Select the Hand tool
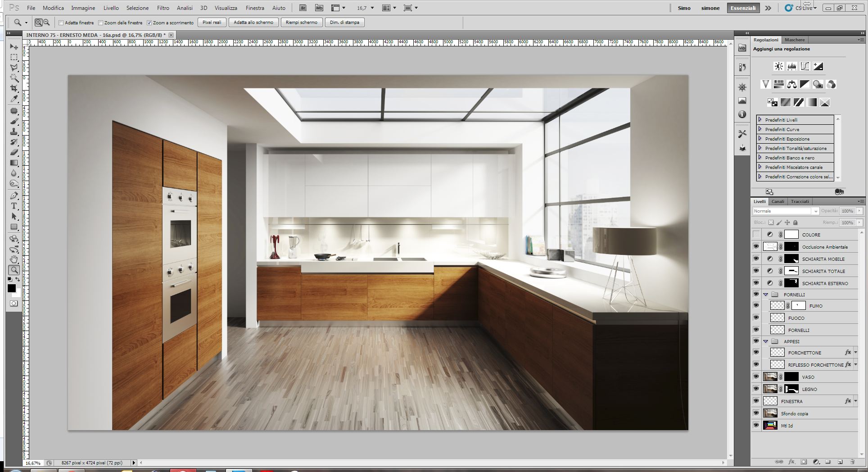This screenshot has height=472, width=868. pos(14,259)
